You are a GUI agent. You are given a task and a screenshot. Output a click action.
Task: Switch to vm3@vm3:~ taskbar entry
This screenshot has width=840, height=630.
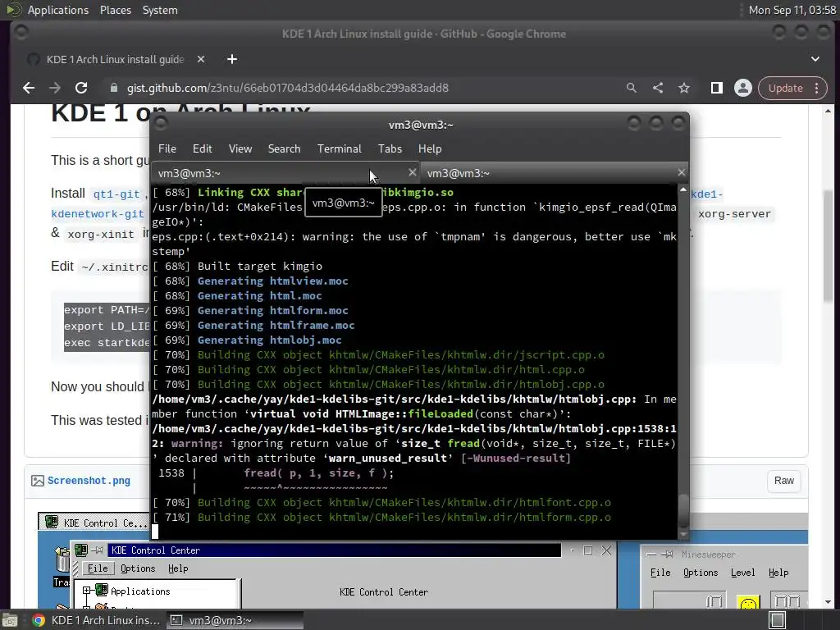[235, 620]
